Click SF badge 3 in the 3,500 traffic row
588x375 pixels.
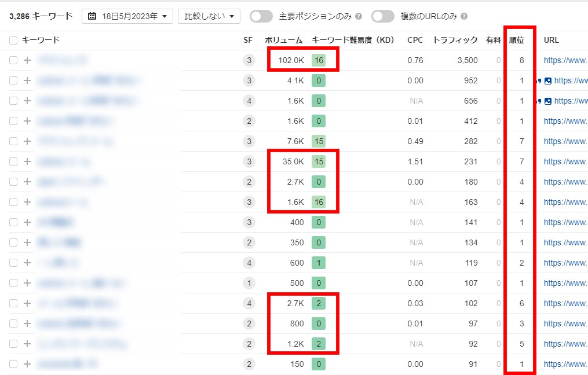coord(249,60)
